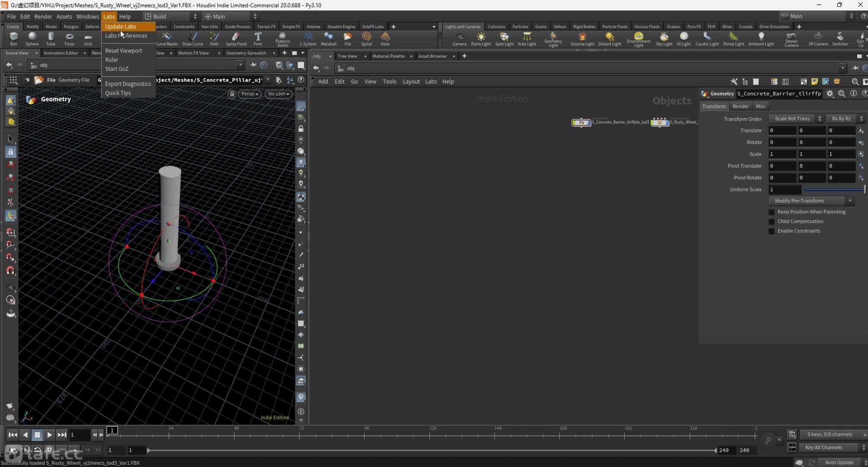Toggle Child Compensation checkbox
Viewport: 868px width, 467px height.
tap(772, 221)
